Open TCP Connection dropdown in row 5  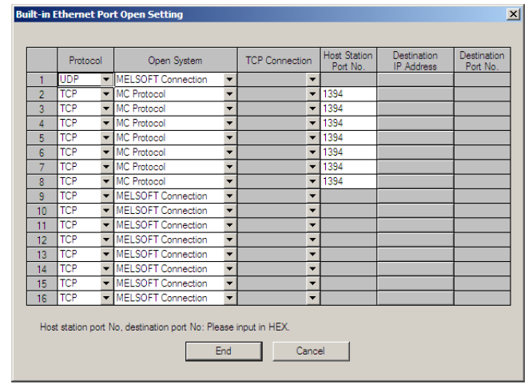(x=313, y=138)
